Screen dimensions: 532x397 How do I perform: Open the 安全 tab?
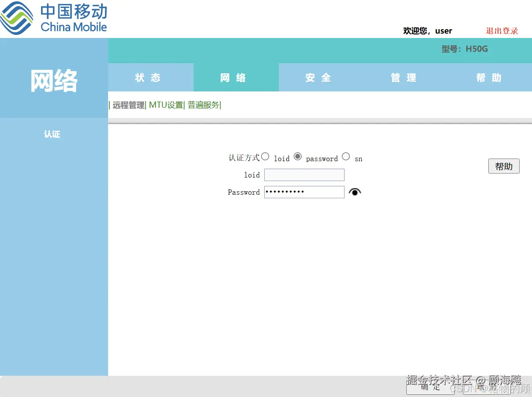click(318, 77)
